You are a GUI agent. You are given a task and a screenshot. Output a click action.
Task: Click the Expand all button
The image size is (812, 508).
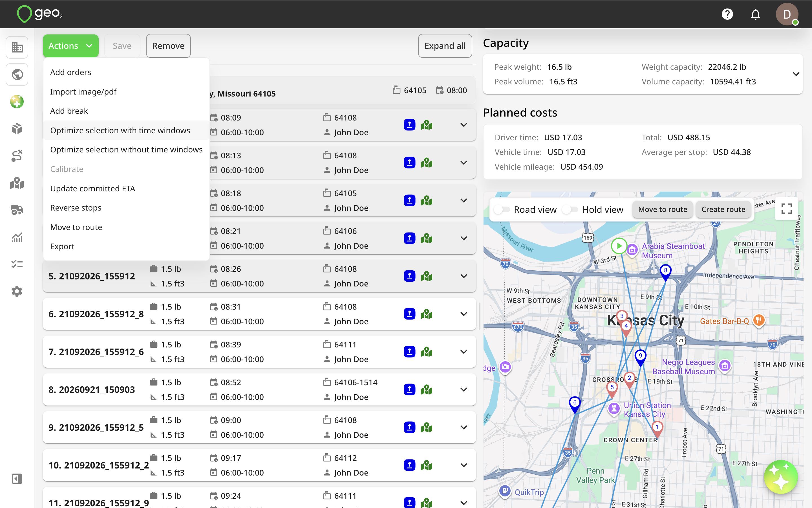[445, 46]
